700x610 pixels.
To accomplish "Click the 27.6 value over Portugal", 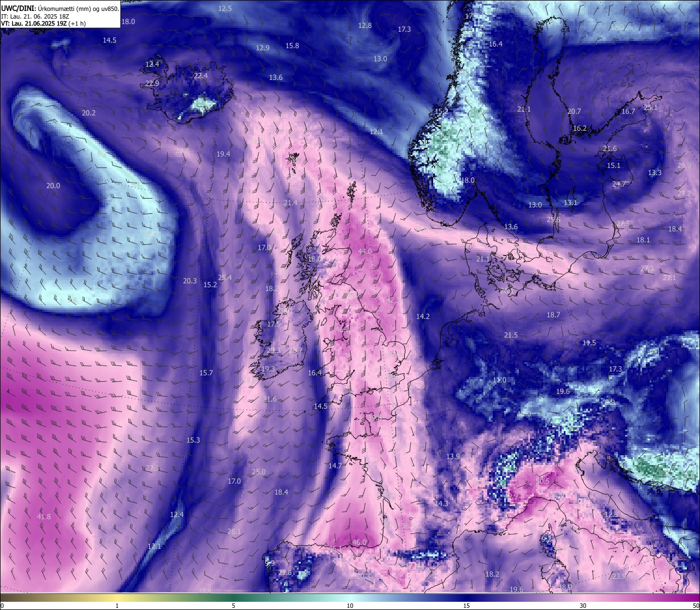I will tap(285, 572).
